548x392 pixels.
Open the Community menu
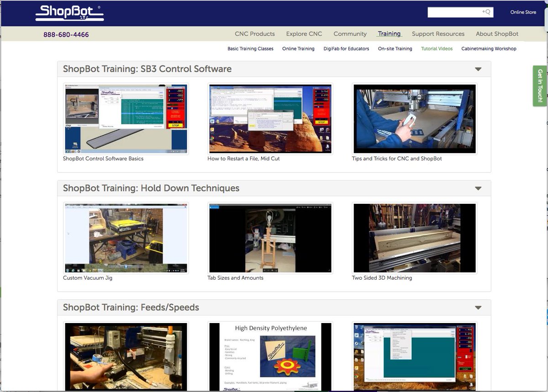click(350, 34)
